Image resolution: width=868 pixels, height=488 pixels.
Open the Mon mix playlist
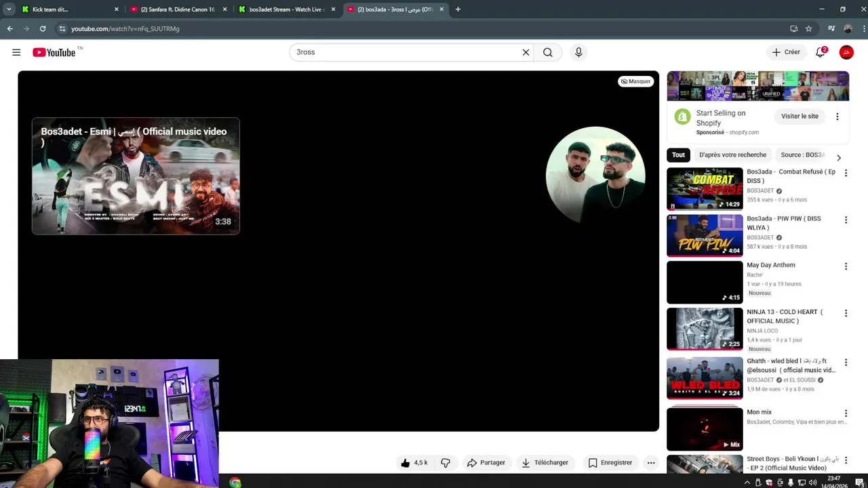pyautogui.click(x=705, y=429)
